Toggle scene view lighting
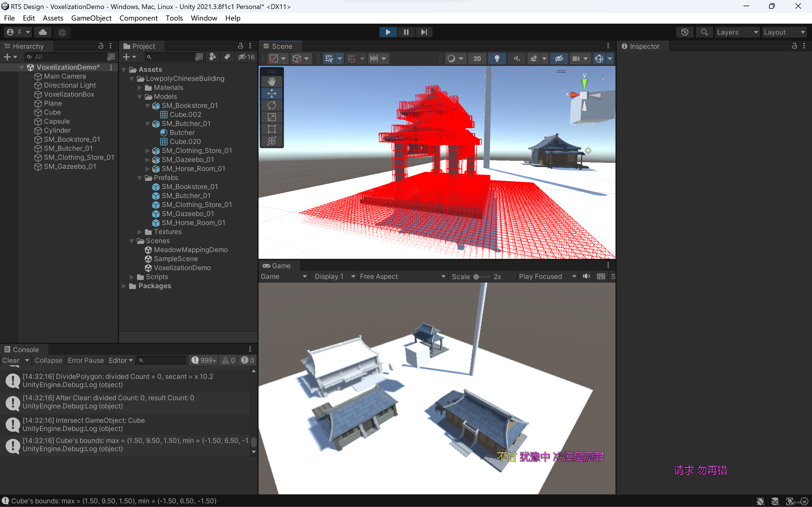 tap(497, 58)
